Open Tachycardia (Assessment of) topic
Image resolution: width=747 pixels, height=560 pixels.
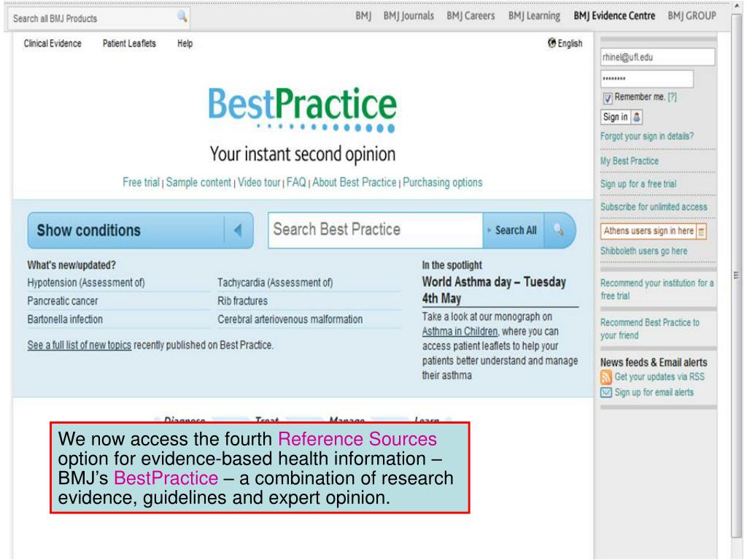(x=275, y=282)
